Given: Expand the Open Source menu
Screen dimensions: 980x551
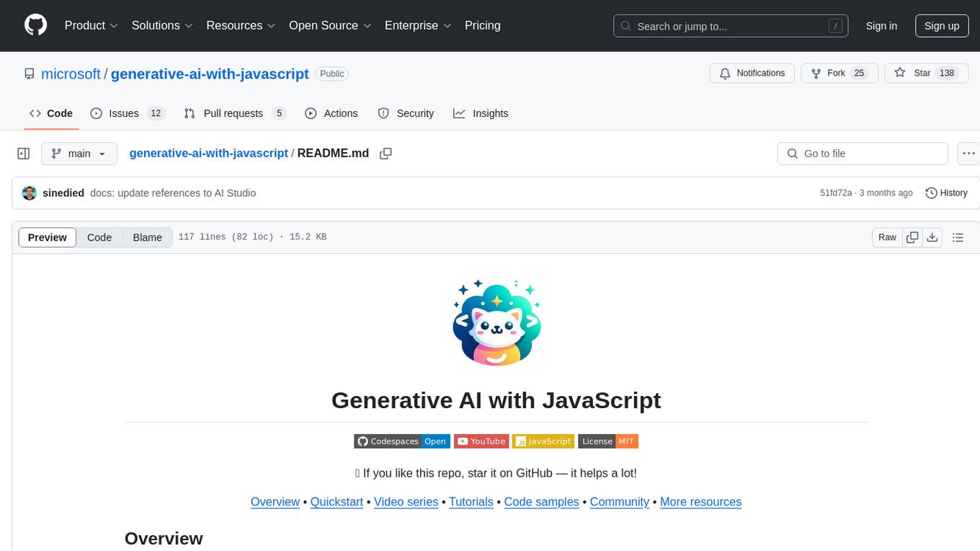Looking at the screenshot, I should (330, 25).
